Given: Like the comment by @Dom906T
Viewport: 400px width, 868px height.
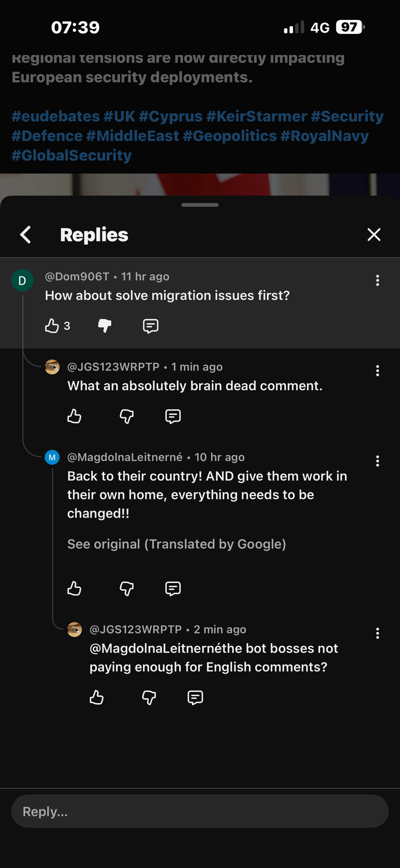Looking at the screenshot, I should coord(52,325).
